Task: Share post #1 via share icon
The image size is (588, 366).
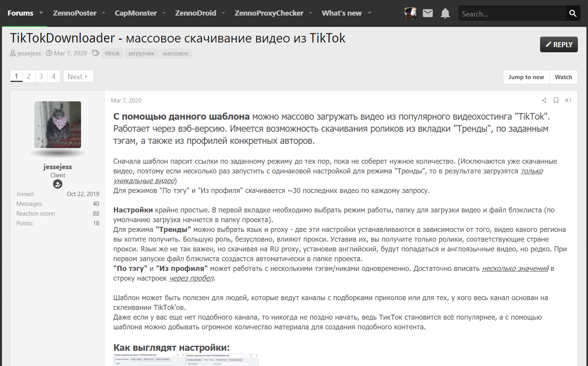Action: tap(544, 101)
